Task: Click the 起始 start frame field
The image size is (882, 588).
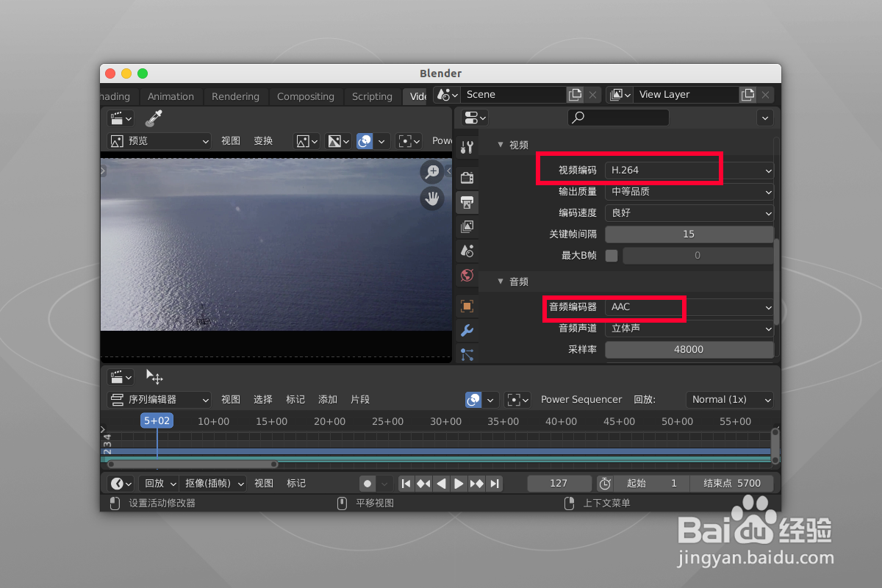Action: (652, 483)
